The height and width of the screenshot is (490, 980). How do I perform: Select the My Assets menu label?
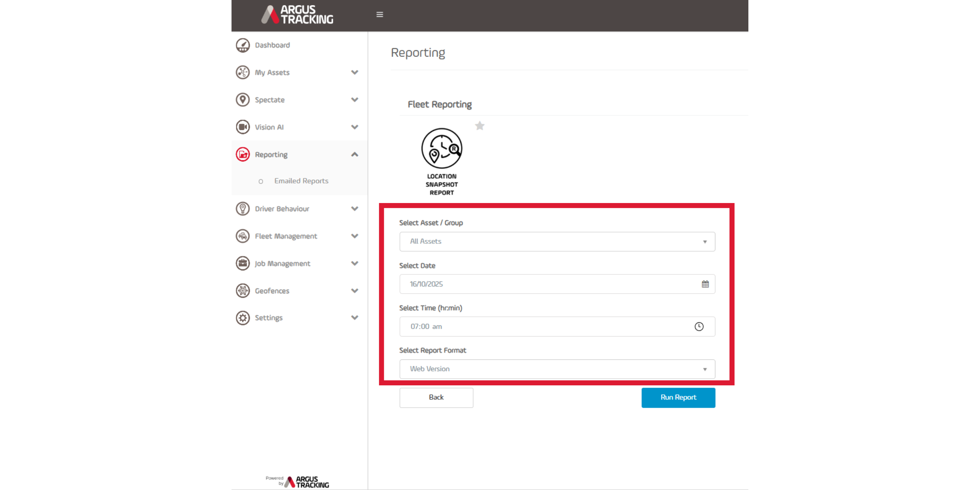[272, 73]
